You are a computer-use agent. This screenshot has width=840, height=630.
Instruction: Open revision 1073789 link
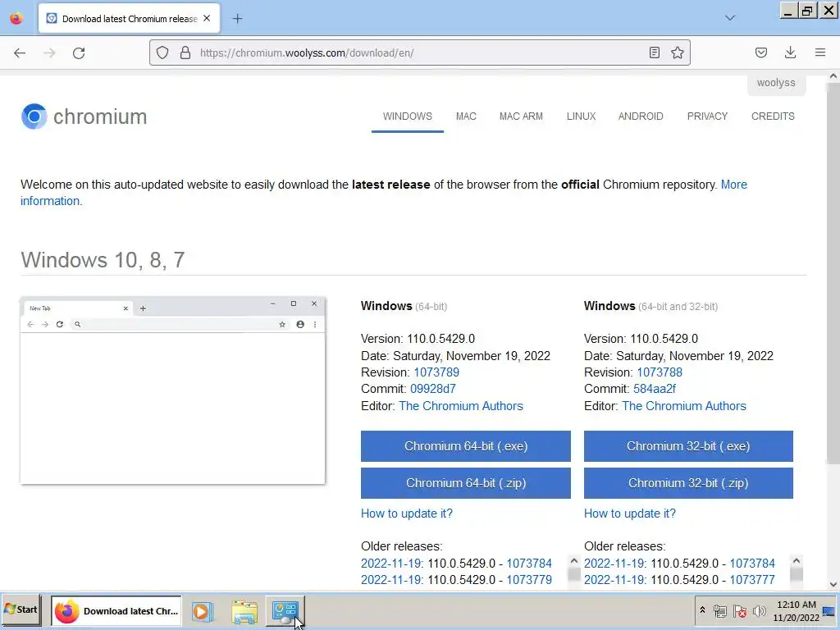pyautogui.click(x=436, y=372)
